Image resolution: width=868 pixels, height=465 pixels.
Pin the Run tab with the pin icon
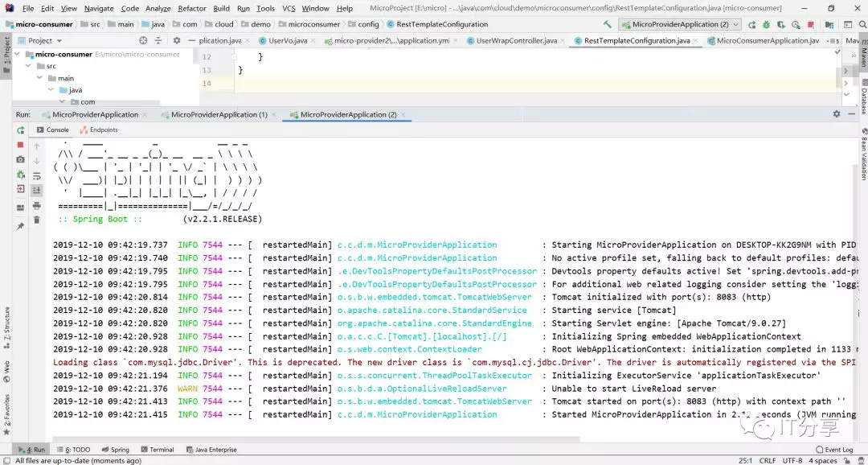pyautogui.click(x=20, y=227)
